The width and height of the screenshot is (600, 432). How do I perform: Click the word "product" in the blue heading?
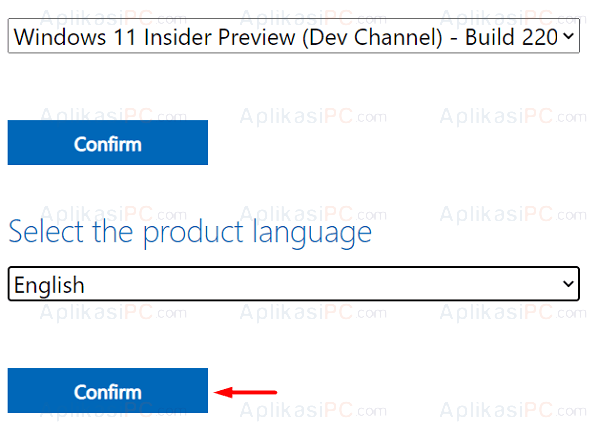pyautogui.click(x=193, y=234)
